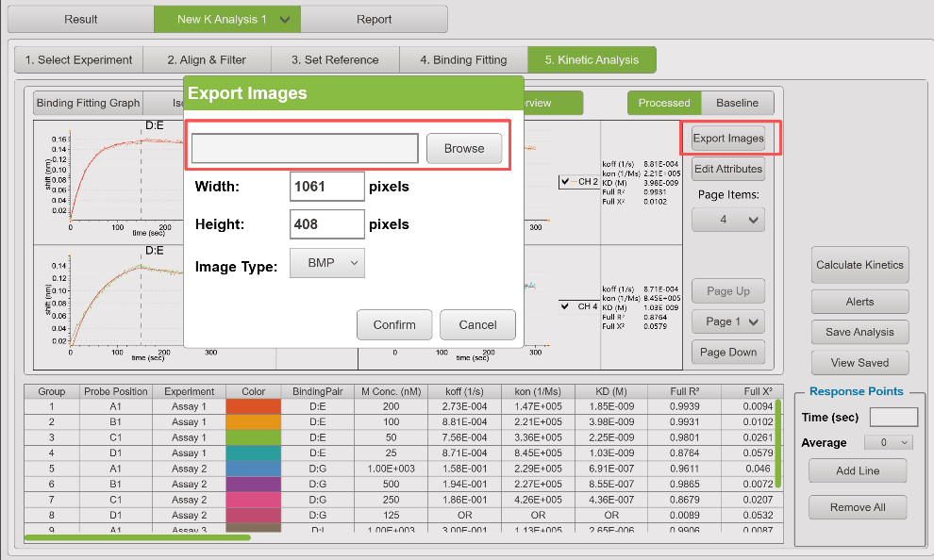Click the BindingPair column header
This screenshot has height=560, width=934.
point(318,391)
